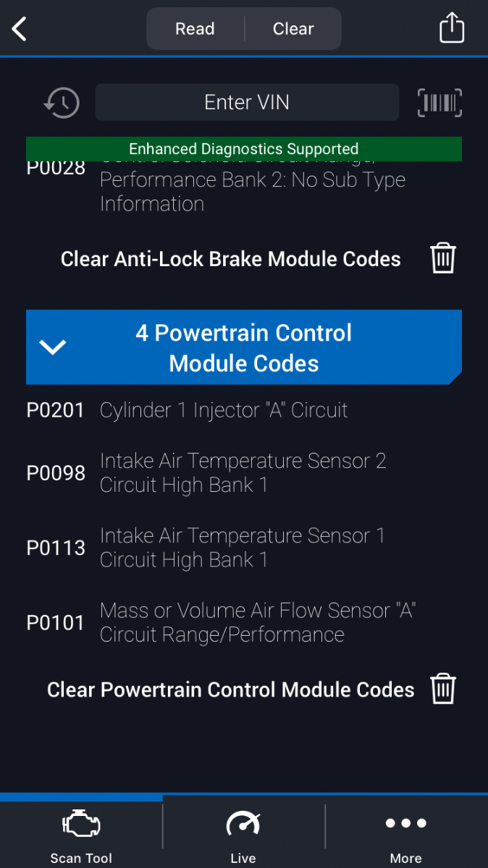Image resolution: width=488 pixels, height=868 pixels.
Task: Open the Live gauge icon
Action: (243, 825)
